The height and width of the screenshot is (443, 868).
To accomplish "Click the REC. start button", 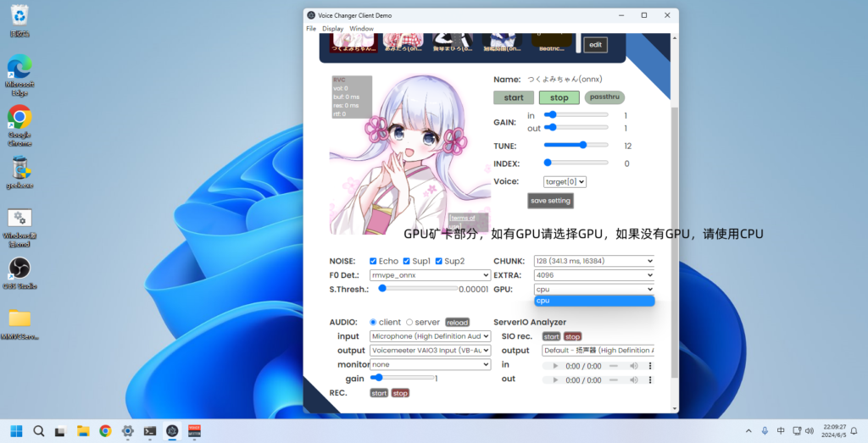I will 379,393.
